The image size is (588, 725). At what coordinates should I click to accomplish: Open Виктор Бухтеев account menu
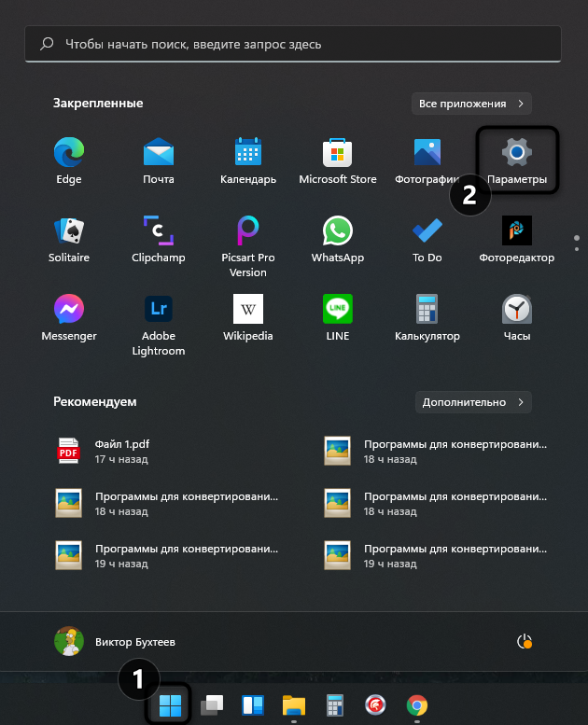pos(115,642)
